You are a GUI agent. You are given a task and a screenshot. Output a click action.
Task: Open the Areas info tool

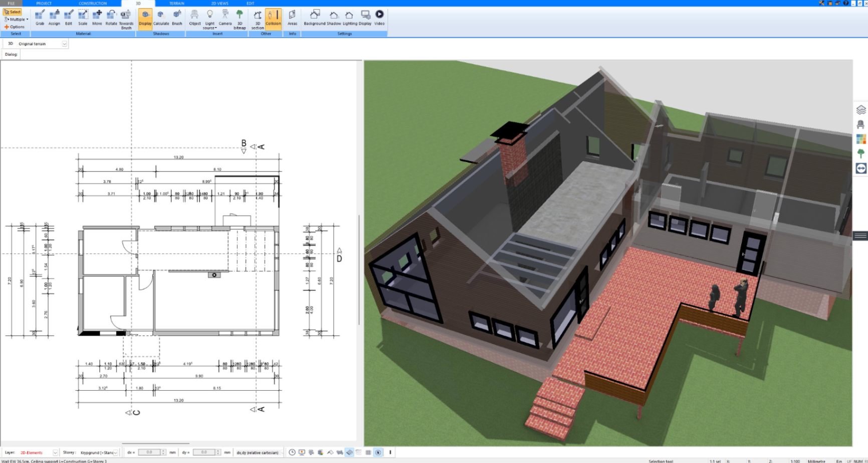pyautogui.click(x=292, y=17)
